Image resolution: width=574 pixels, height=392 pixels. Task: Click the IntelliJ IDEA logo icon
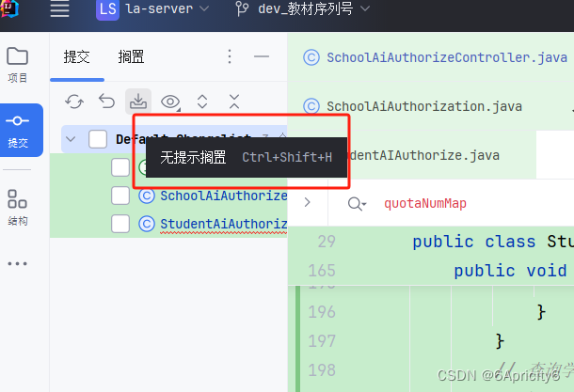coord(9,8)
